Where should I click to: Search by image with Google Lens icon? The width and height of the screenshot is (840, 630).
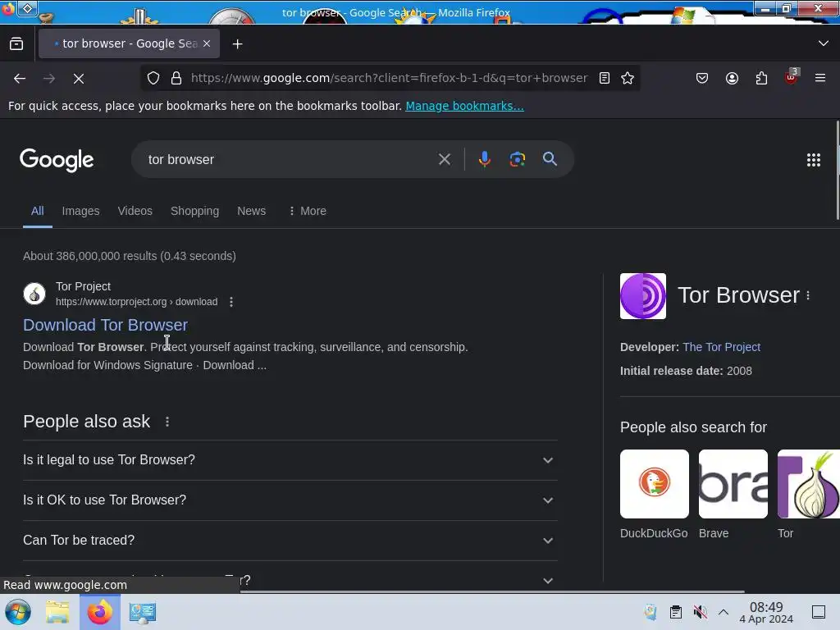(517, 159)
